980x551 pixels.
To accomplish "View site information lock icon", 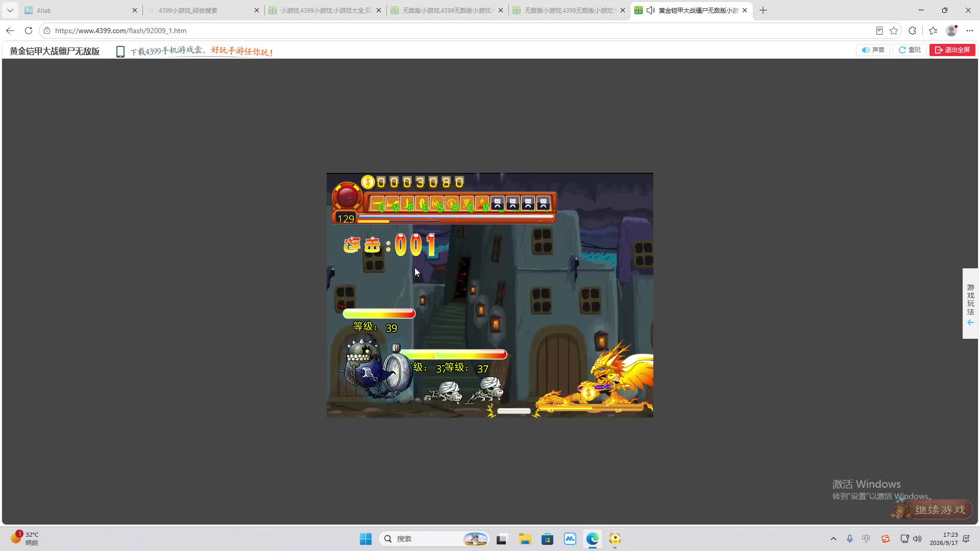I will [47, 31].
